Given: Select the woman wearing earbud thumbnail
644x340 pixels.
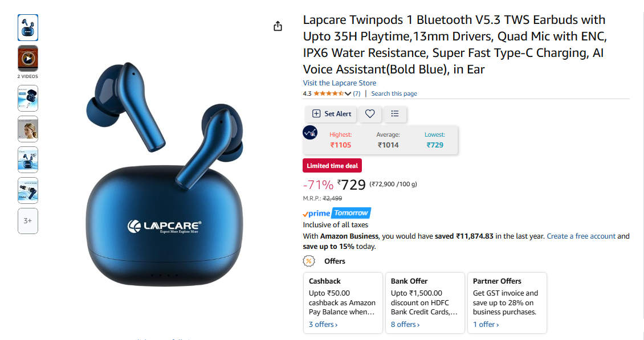Looking at the screenshot, I should (28, 129).
